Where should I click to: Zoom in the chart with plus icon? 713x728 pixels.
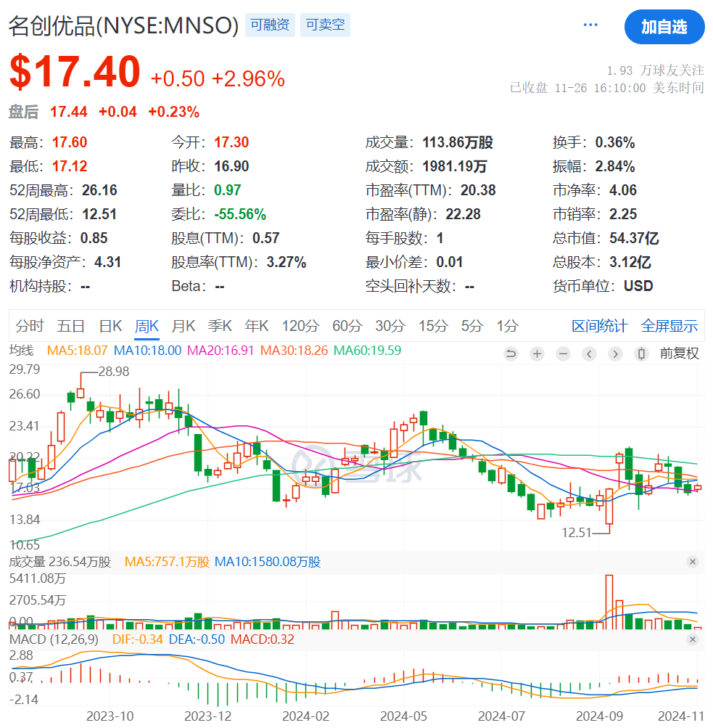(x=537, y=354)
